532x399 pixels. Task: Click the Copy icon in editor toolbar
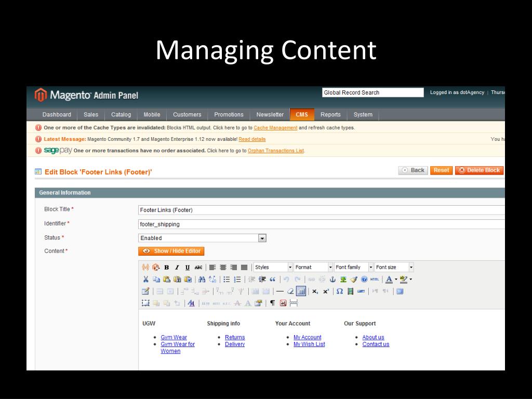(156, 279)
